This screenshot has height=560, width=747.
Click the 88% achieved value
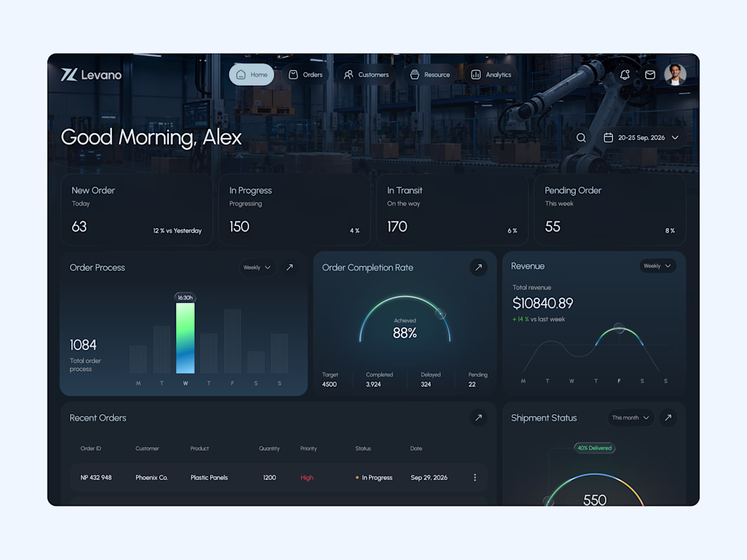(x=405, y=333)
